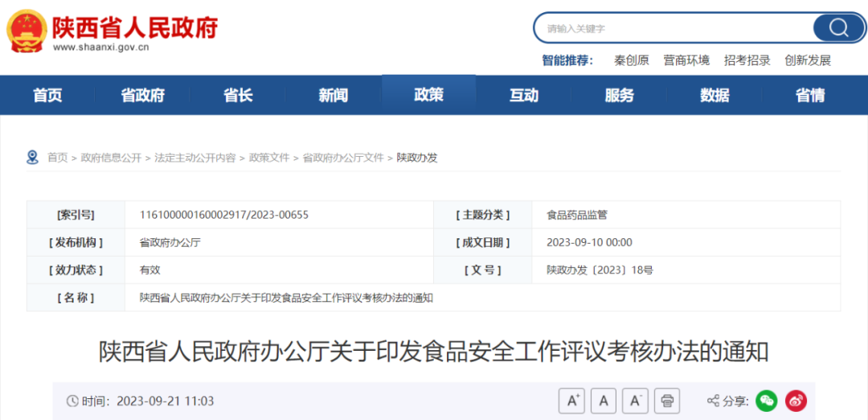Click the search magnifier button
This screenshot has width=868, height=420.
[x=838, y=28]
